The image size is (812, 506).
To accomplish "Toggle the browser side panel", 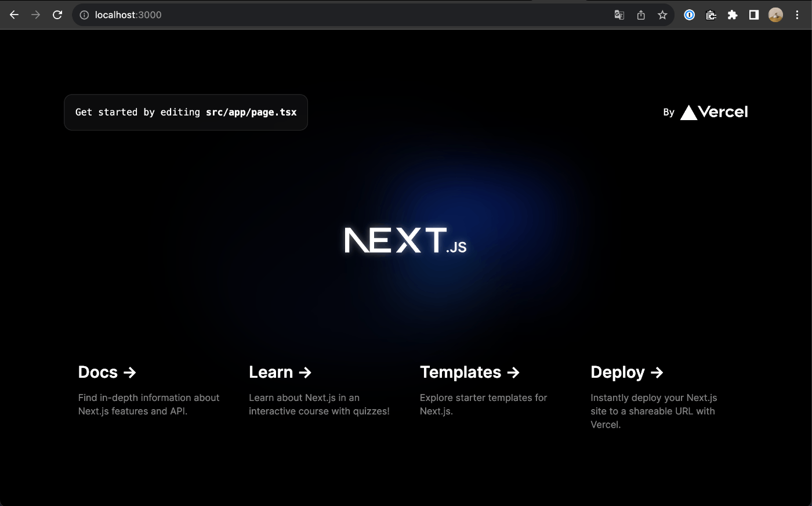I will (754, 15).
